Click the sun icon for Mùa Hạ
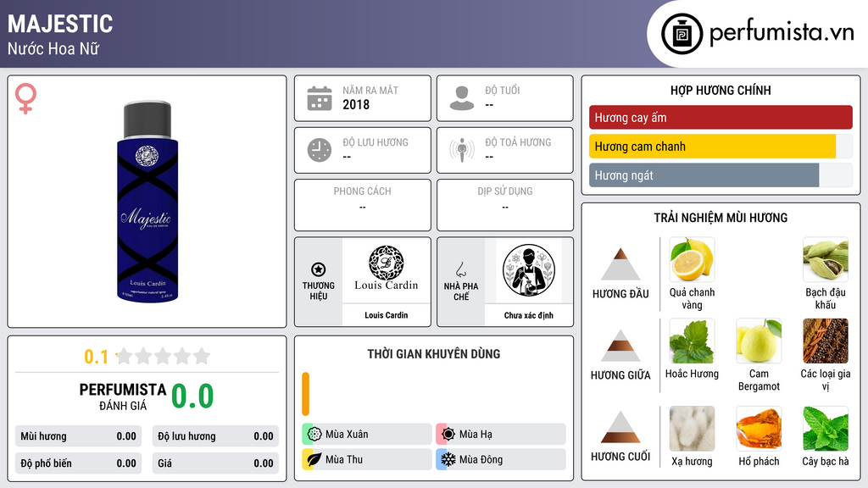This screenshot has height=488, width=868. point(448,434)
